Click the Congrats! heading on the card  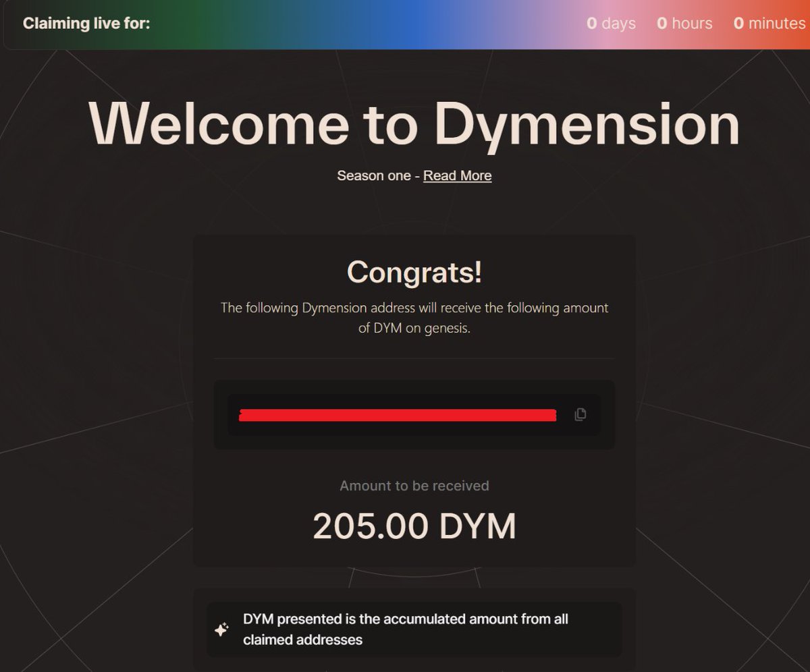(413, 273)
